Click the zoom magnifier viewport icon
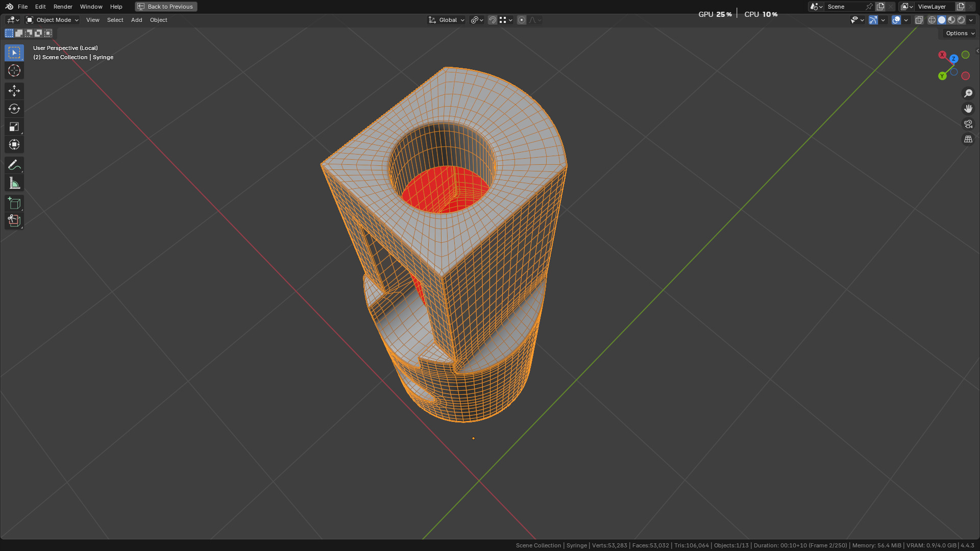The width and height of the screenshot is (980, 551). coord(968,93)
